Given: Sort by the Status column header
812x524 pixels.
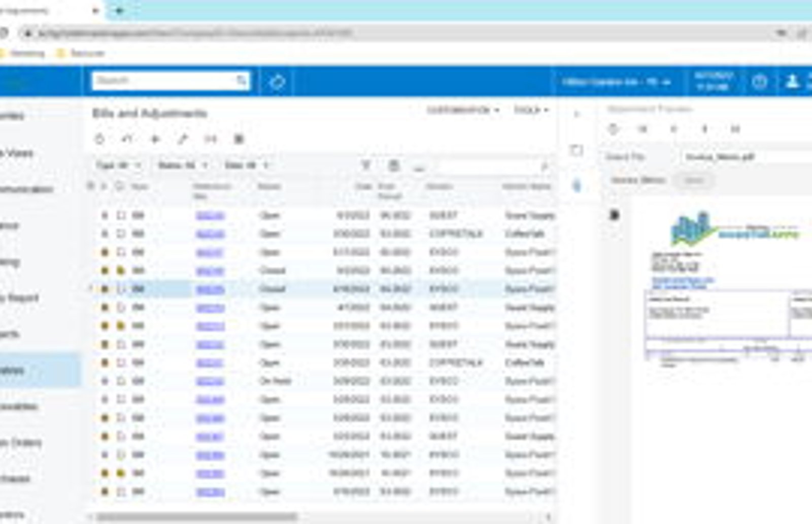Looking at the screenshot, I should tap(269, 186).
